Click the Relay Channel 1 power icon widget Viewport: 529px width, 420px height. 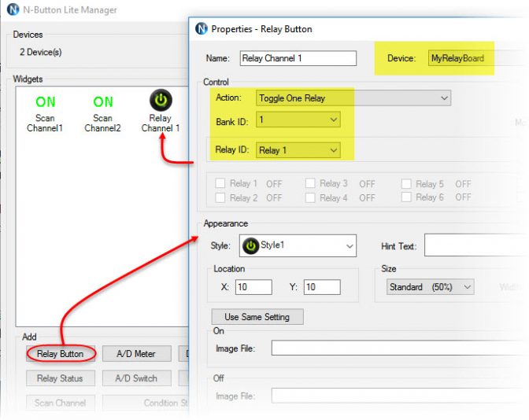pos(161,100)
